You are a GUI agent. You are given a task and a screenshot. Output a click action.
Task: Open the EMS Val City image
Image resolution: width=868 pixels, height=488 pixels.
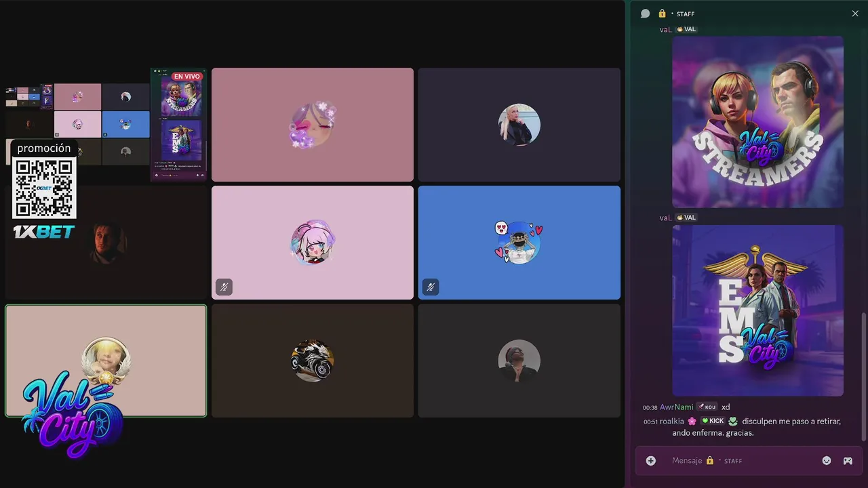(x=758, y=310)
